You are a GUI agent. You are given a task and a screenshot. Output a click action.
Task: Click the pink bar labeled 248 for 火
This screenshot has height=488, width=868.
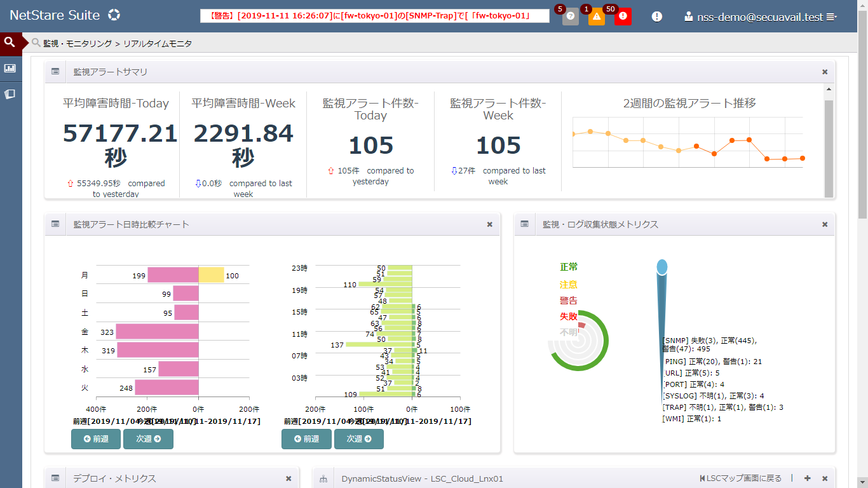pos(166,388)
